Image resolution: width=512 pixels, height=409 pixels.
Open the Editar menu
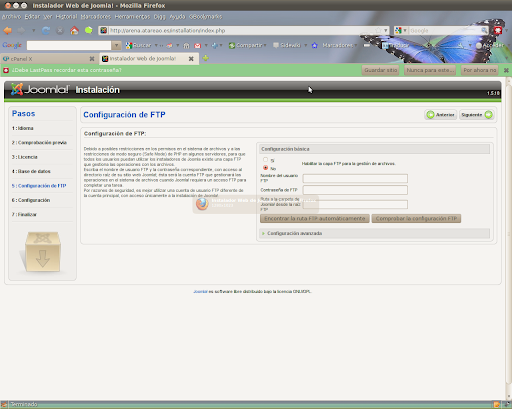tap(32, 17)
